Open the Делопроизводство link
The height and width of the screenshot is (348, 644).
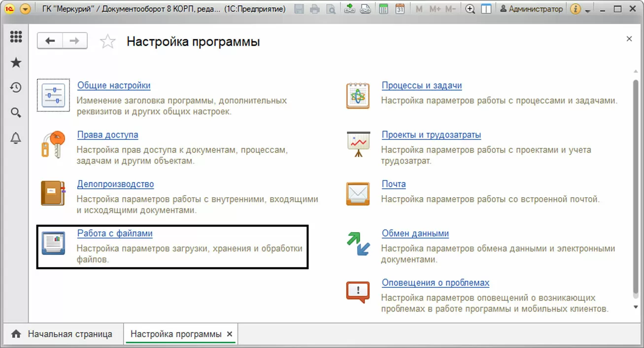coord(115,184)
